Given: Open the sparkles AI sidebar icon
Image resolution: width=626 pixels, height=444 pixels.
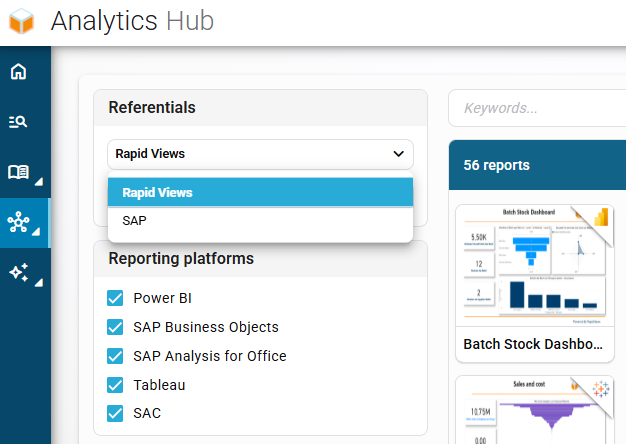Looking at the screenshot, I should [19, 273].
